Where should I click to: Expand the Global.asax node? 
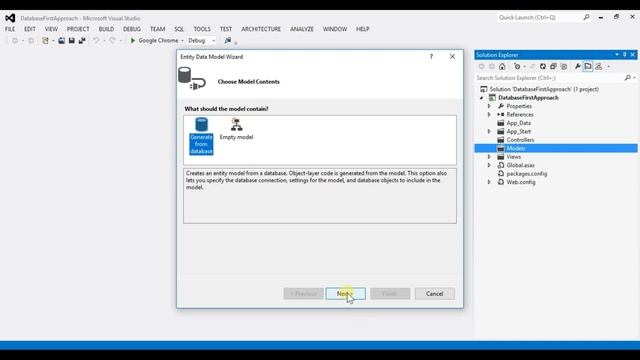point(489,165)
